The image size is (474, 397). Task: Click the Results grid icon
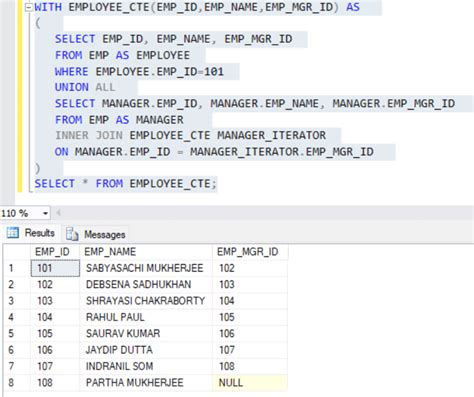(x=13, y=233)
